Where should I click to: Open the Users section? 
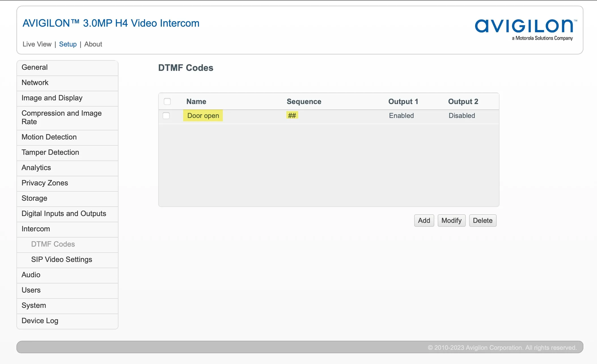coord(67,290)
